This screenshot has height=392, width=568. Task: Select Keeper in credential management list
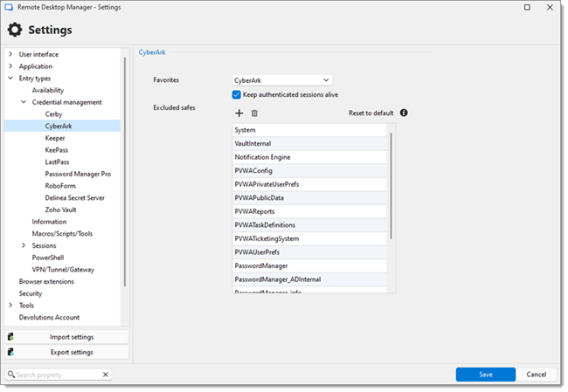point(55,138)
